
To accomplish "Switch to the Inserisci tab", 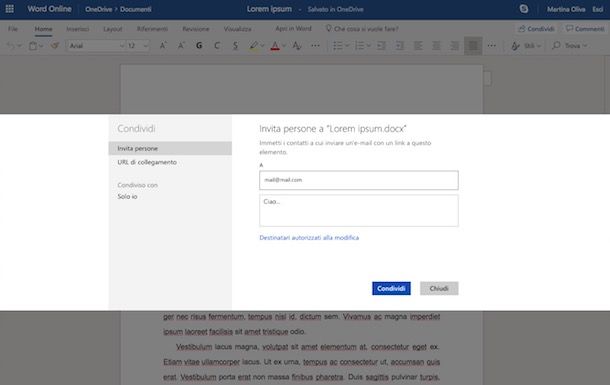I will pos(77,29).
